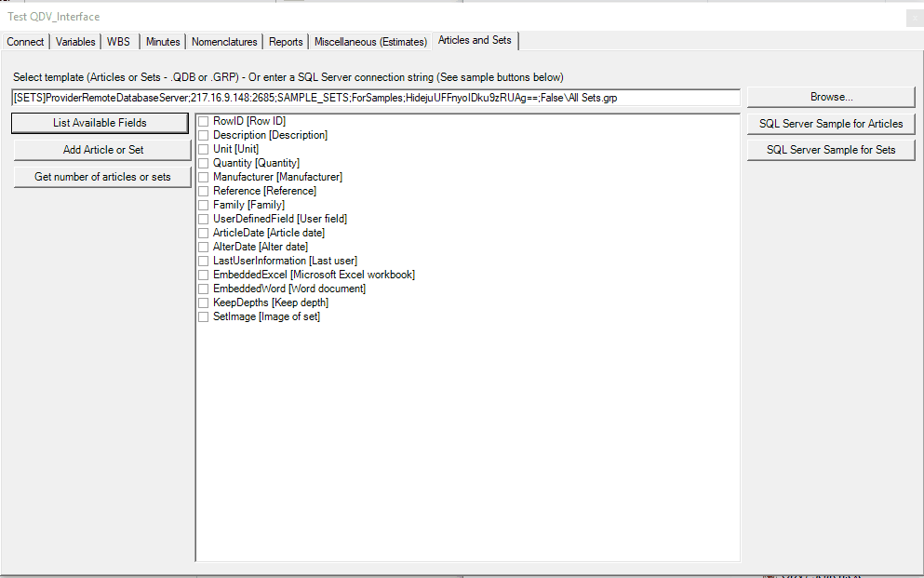Viewport: 924px width, 578px height.
Task: Check the RowID [Row ID] checkbox
Action: coord(203,121)
